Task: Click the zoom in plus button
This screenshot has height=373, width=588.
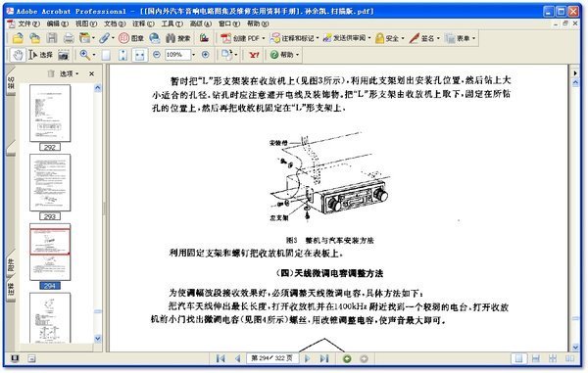Action: click(205, 55)
